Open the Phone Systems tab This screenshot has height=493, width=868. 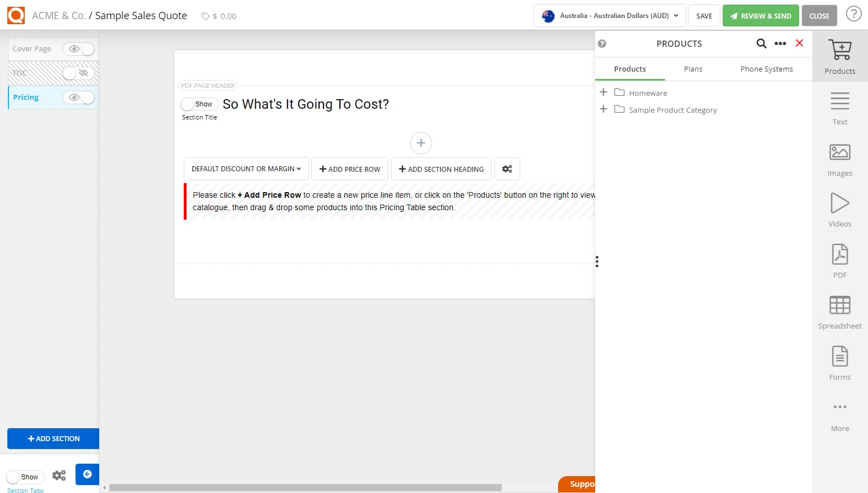click(766, 69)
